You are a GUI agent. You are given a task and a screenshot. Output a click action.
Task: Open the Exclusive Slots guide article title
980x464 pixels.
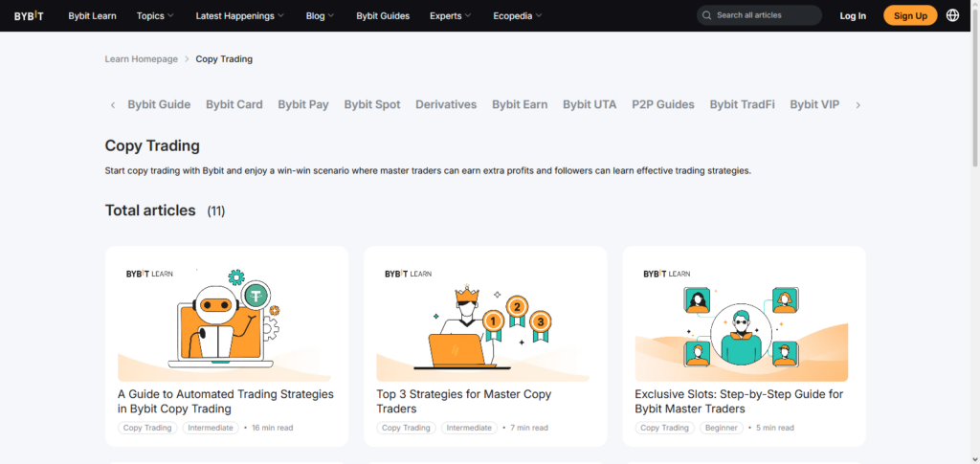(x=740, y=402)
